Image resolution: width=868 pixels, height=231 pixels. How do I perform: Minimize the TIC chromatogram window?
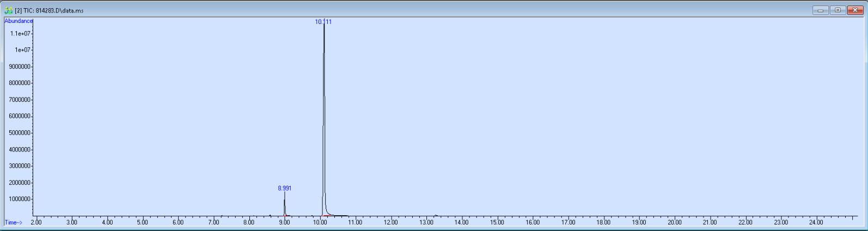coord(820,10)
